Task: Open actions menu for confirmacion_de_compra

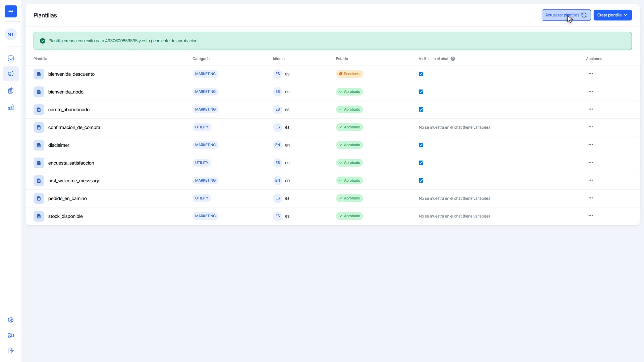Action: [x=590, y=127]
